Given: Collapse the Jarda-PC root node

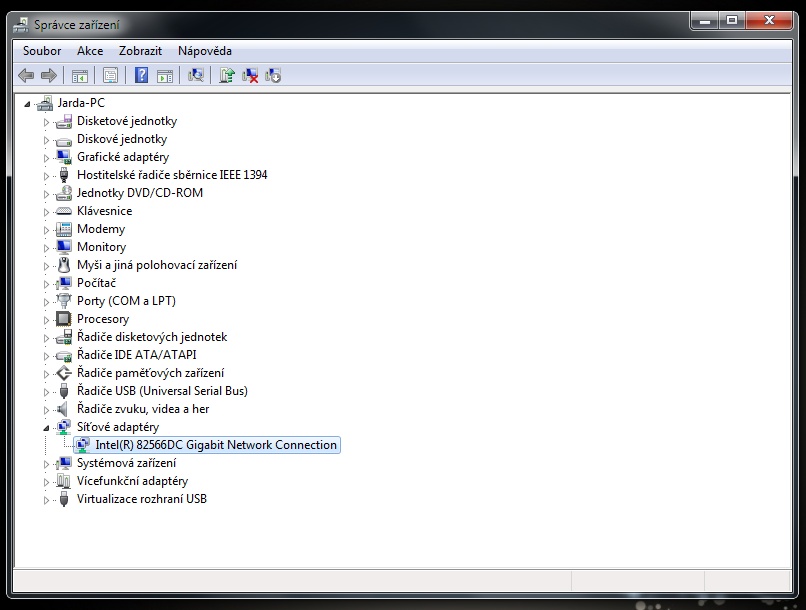Looking at the screenshot, I should (27, 104).
